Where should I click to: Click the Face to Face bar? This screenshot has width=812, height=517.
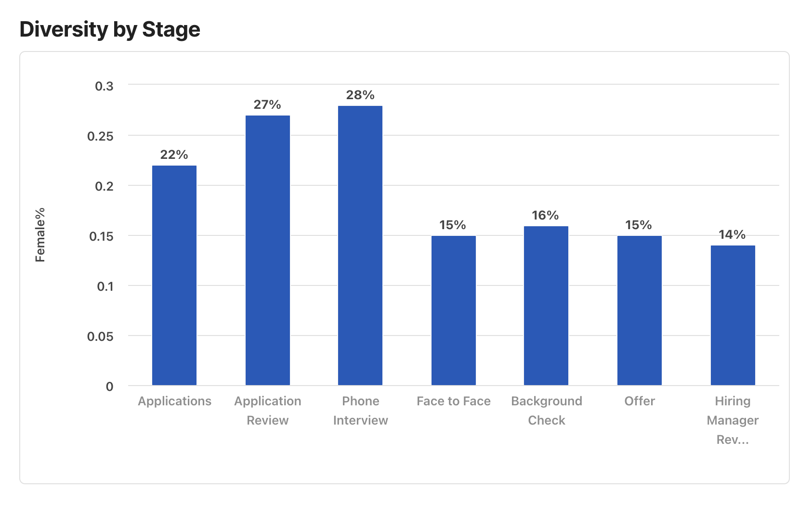[454, 310]
